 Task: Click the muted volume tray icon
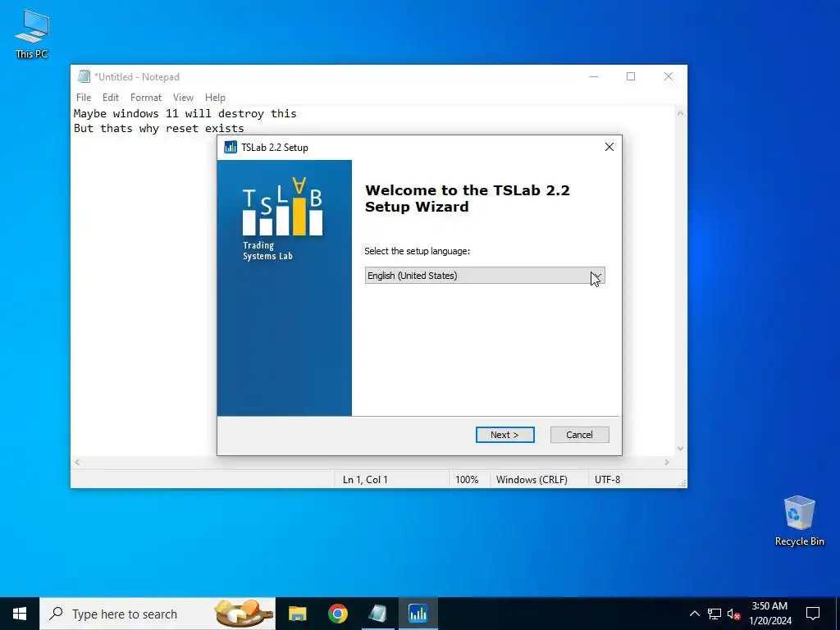point(734,614)
